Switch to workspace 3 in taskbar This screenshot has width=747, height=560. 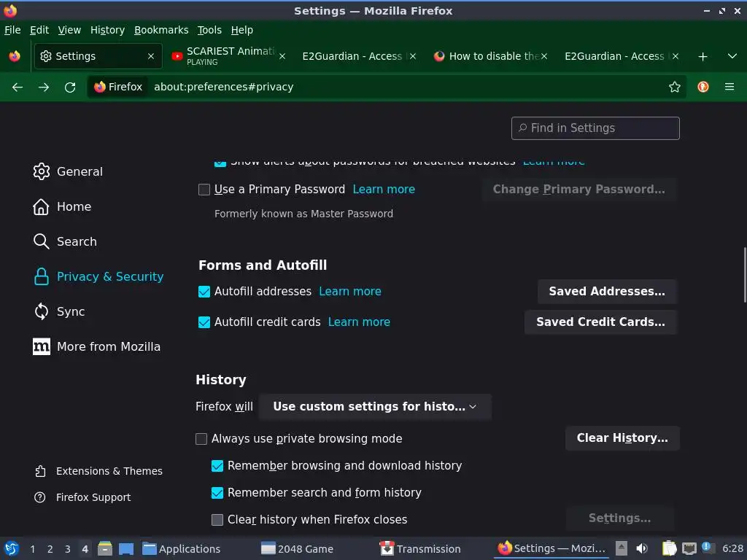click(x=67, y=549)
